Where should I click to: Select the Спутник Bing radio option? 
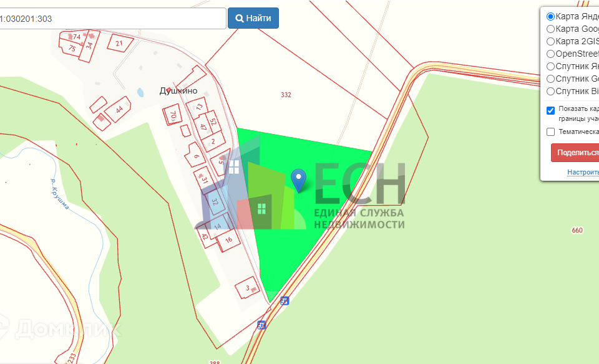550,91
